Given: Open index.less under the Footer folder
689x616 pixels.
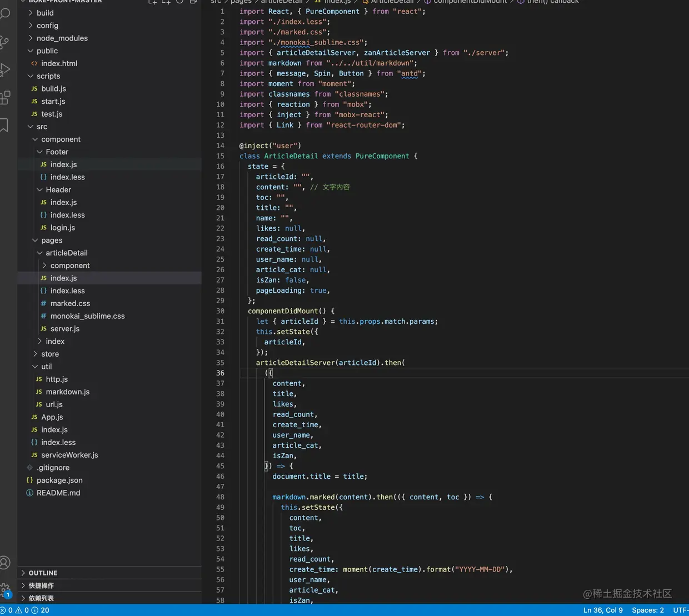Looking at the screenshot, I should point(109,177).
